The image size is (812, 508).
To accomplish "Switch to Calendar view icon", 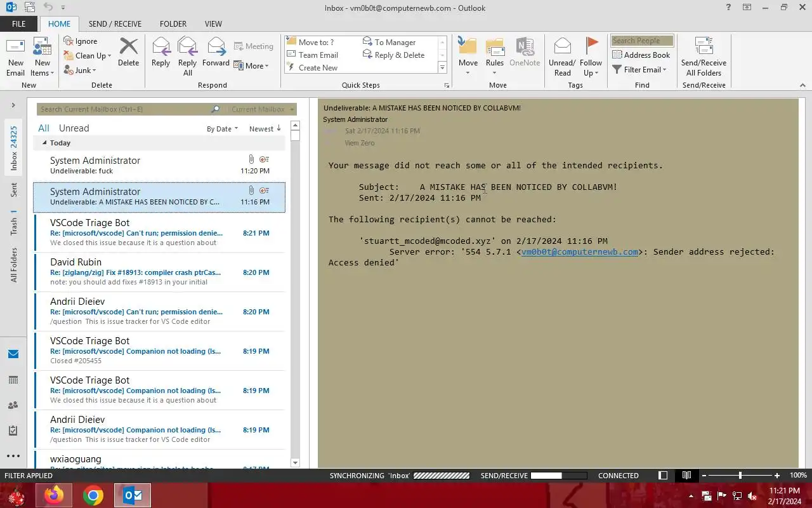I will [13, 380].
